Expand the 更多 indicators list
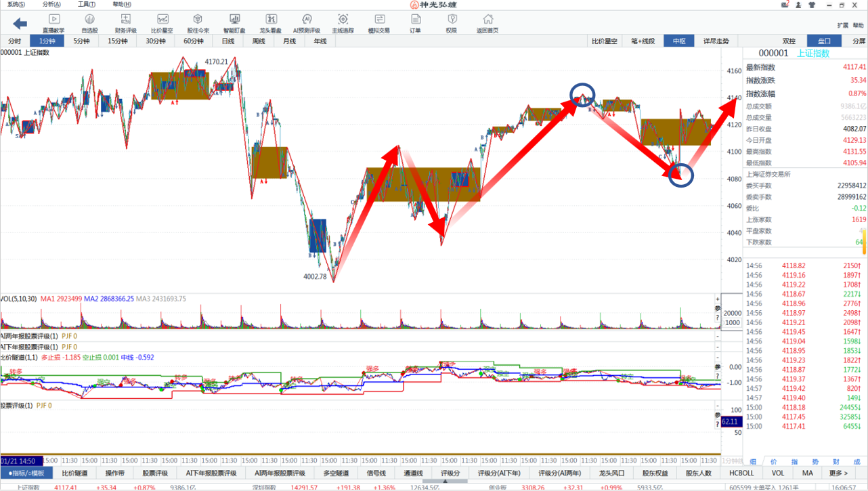 tap(838, 473)
